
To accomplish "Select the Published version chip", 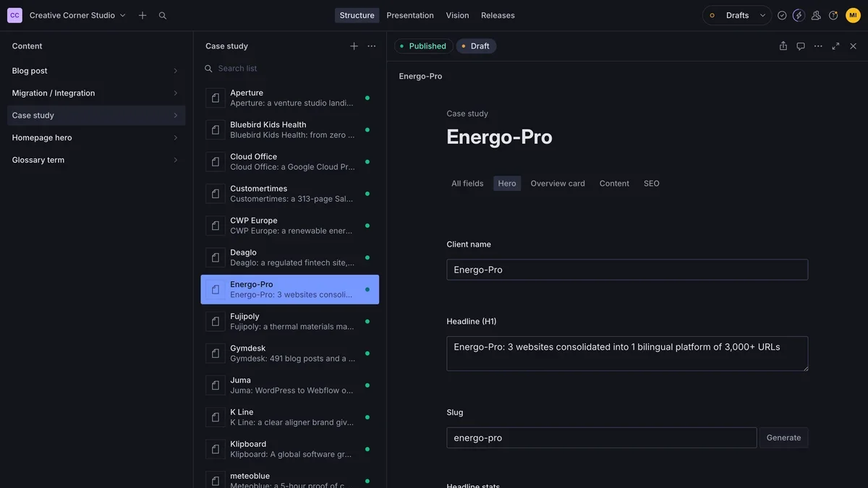I will [423, 46].
